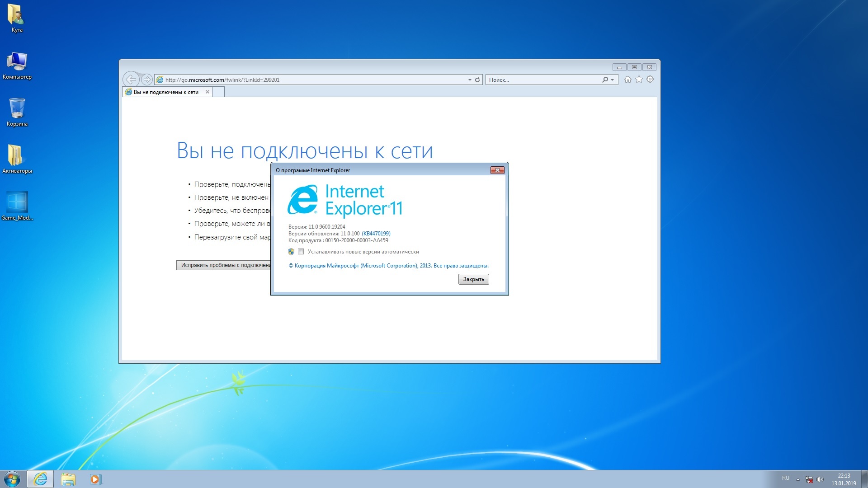Screen dimensions: 868x488
Task: Open the Game_Mod desktop shortcut
Action: pos(17,206)
